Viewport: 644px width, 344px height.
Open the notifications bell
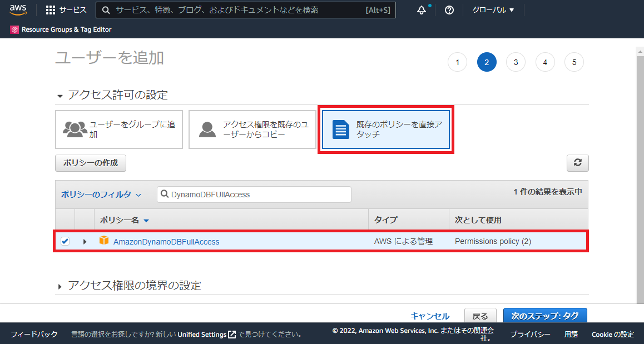click(x=422, y=10)
